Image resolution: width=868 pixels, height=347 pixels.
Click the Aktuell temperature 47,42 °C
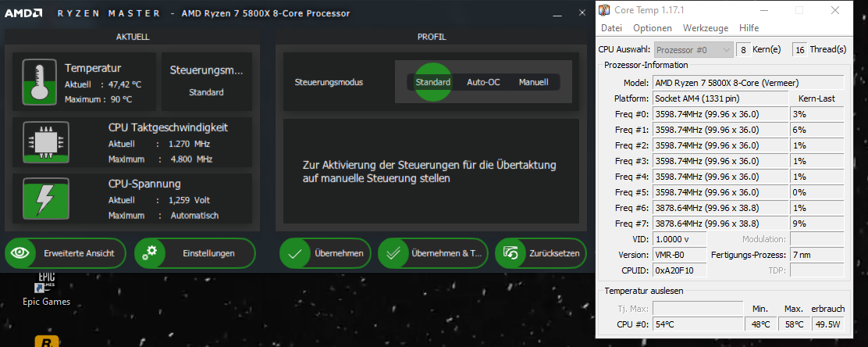tap(125, 85)
